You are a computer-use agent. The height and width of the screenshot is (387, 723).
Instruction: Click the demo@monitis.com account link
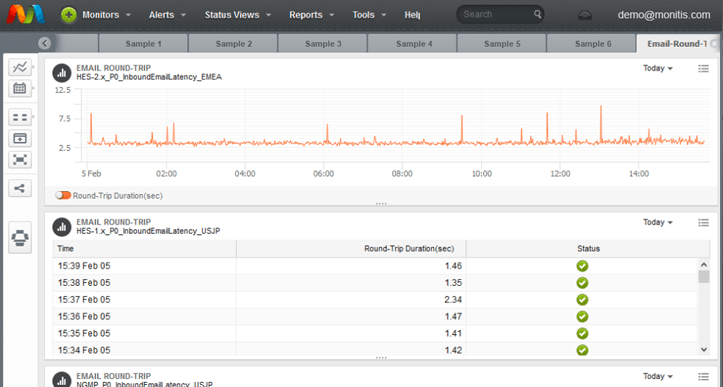(664, 15)
